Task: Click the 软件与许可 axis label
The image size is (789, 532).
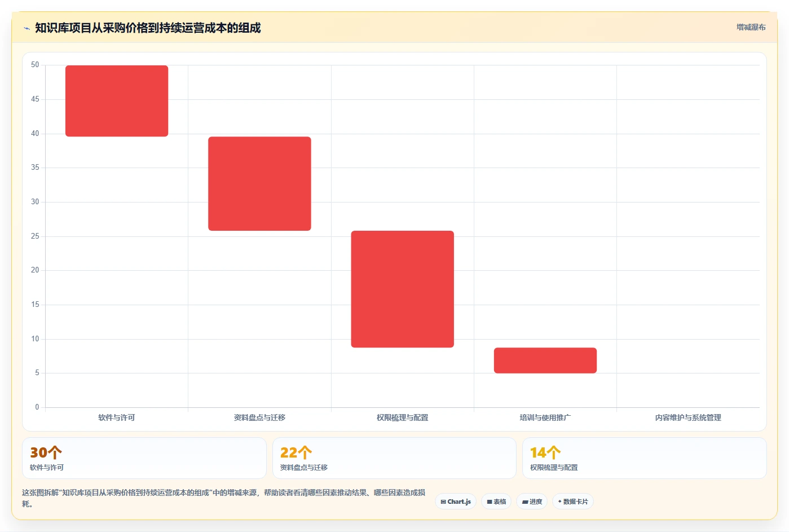Action: tap(117, 417)
